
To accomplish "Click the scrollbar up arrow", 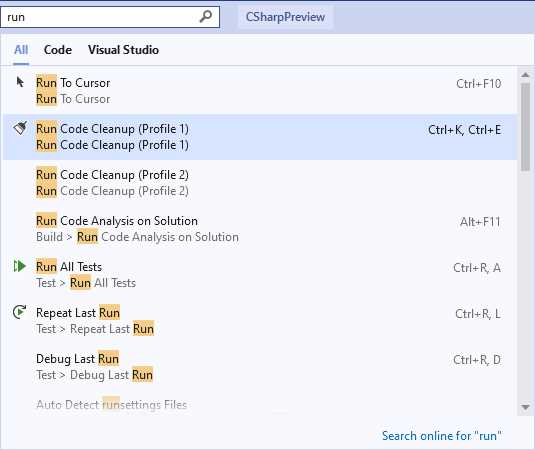I will [x=525, y=75].
